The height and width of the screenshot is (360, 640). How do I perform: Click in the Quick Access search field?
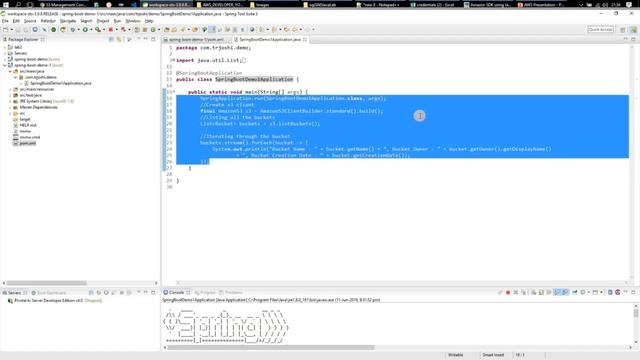click(600, 29)
